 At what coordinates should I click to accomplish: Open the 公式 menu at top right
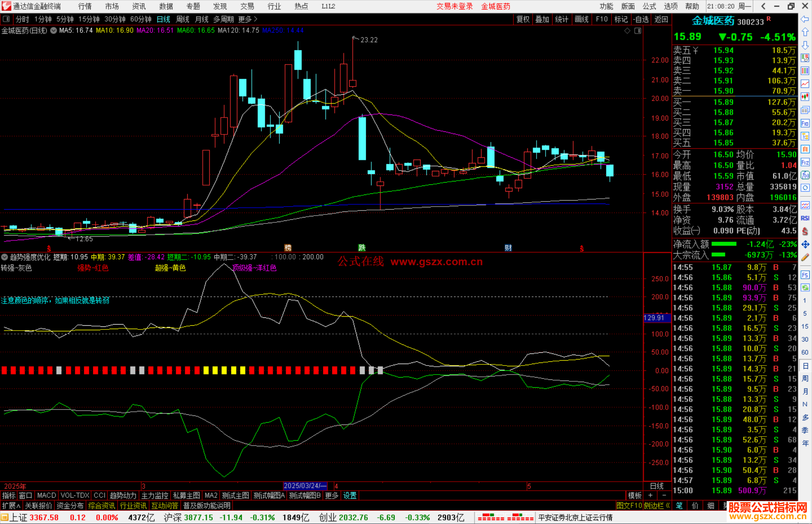(649, 6)
